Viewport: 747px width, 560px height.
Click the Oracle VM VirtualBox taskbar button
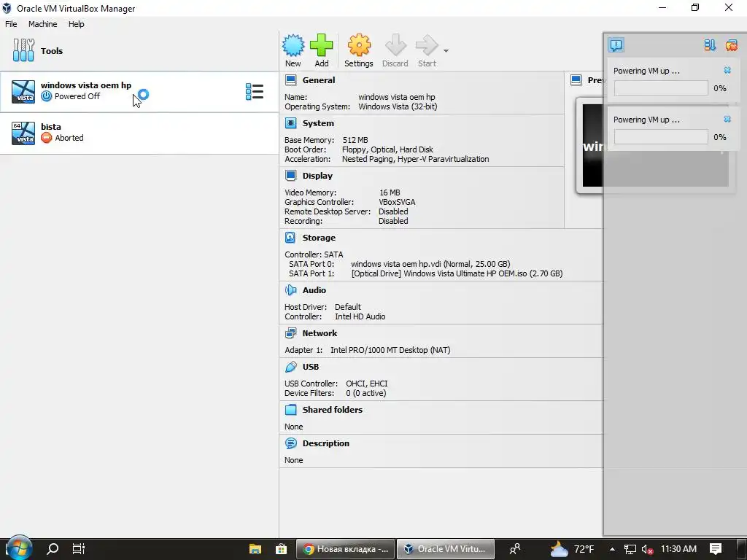pos(446,549)
